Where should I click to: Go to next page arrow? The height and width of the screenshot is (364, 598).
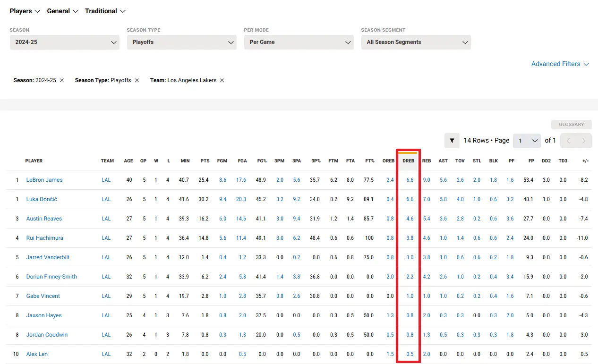coord(584,141)
